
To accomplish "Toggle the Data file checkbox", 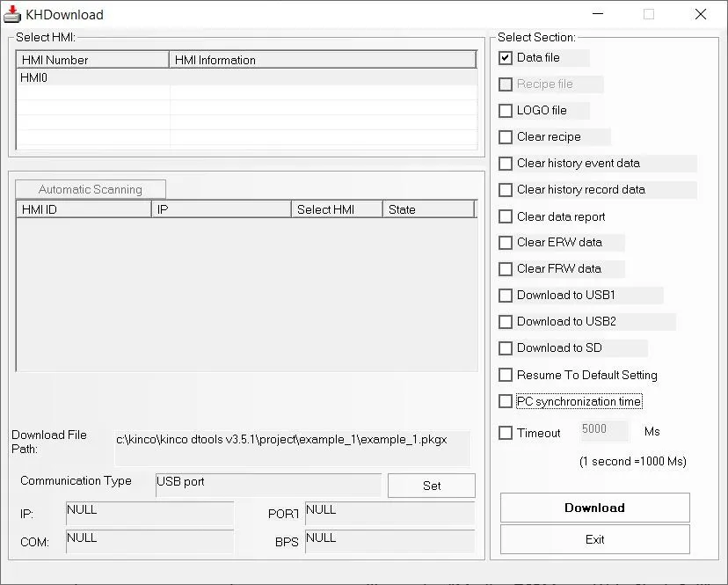I will point(506,58).
